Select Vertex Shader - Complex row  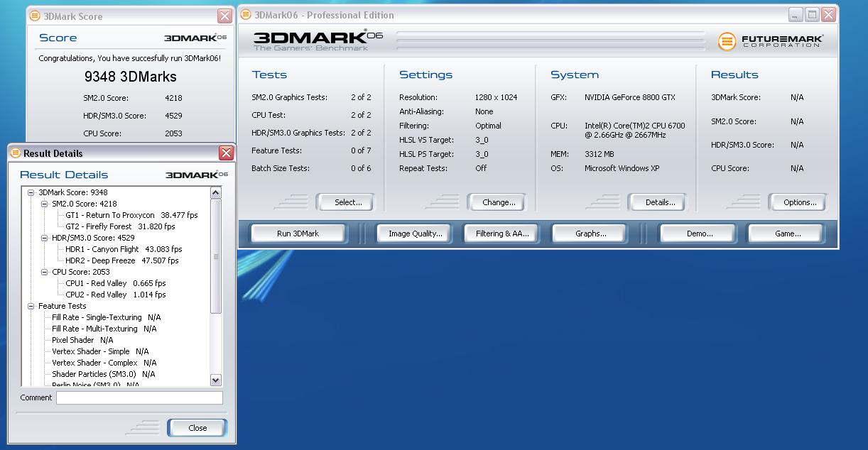[104, 363]
